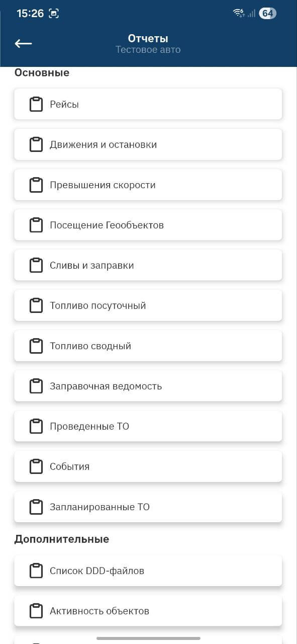Image resolution: width=297 pixels, height=644 pixels.
Task: Tap the clipboard icon next to События
Action: coord(36,466)
